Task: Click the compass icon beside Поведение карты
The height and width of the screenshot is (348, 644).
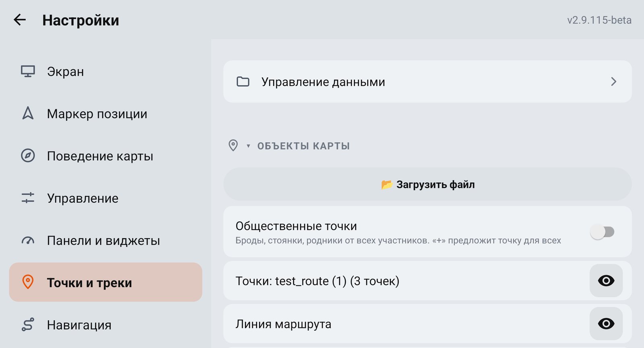Action: [28, 156]
